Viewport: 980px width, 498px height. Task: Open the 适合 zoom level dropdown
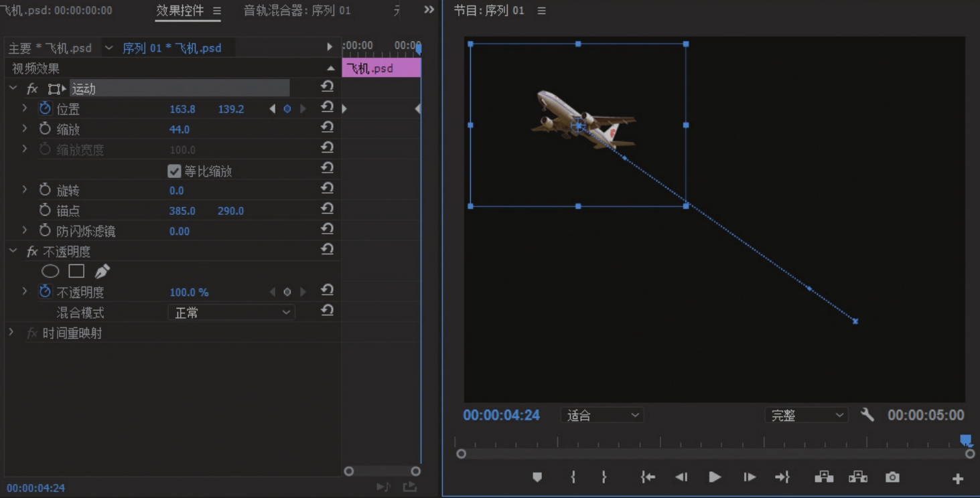[602, 416]
